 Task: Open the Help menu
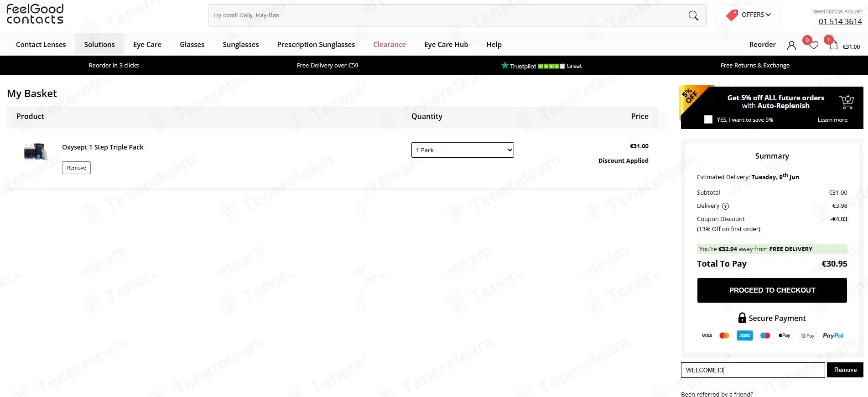pyautogui.click(x=494, y=44)
